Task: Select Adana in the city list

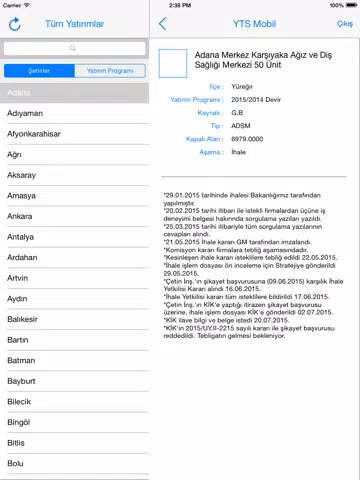Action: (x=75, y=93)
